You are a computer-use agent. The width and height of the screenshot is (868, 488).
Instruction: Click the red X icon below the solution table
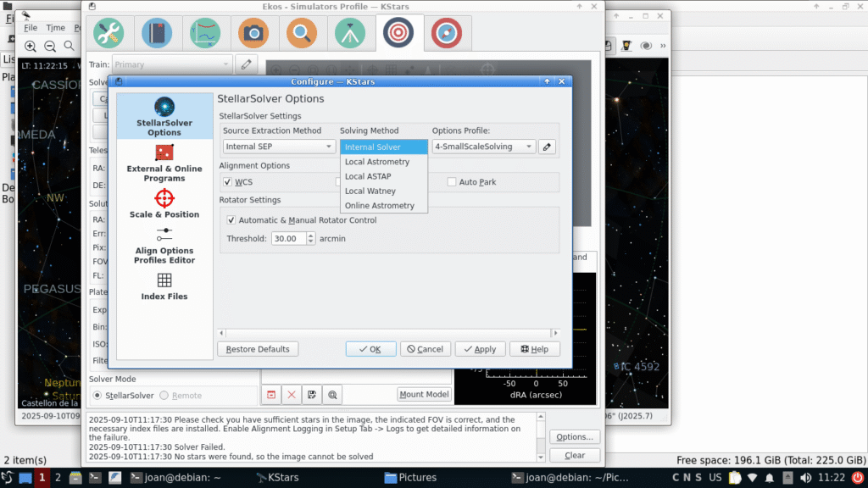[292, 395]
